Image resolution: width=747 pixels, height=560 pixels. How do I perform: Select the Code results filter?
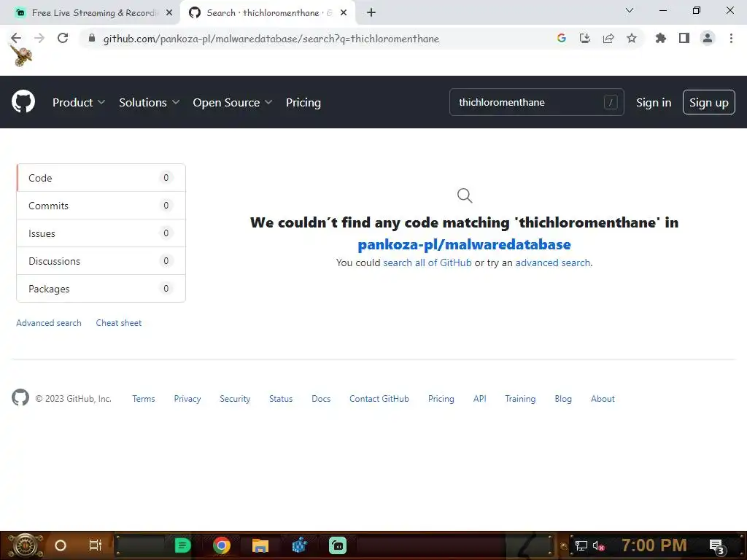point(101,178)
